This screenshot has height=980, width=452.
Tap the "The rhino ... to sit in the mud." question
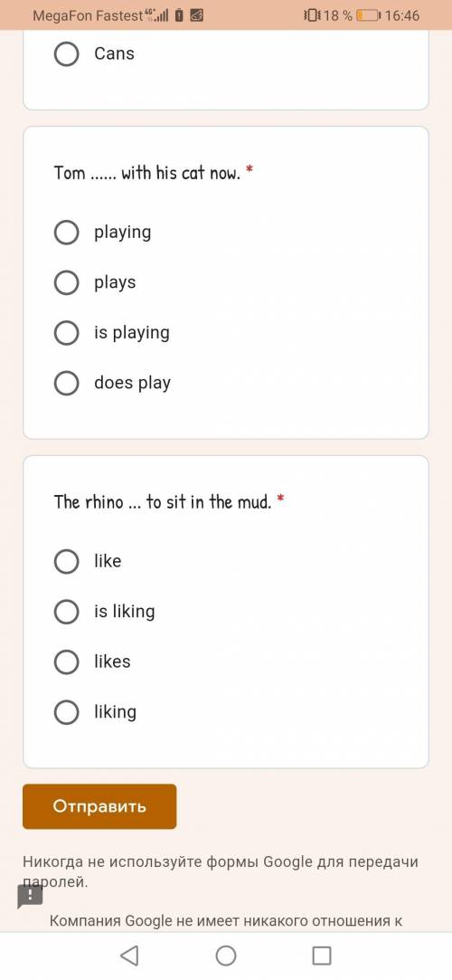163,502
